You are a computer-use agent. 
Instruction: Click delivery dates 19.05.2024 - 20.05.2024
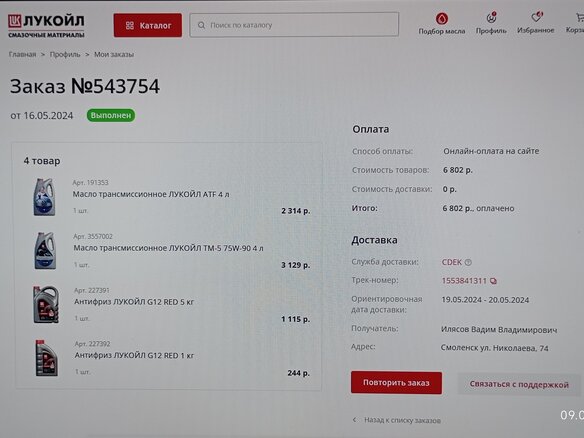485,300
